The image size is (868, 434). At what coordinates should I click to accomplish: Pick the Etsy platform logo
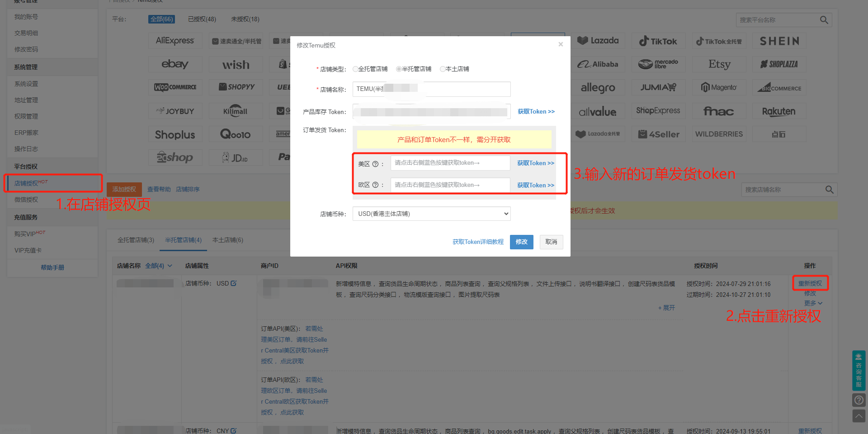[719, 64]
